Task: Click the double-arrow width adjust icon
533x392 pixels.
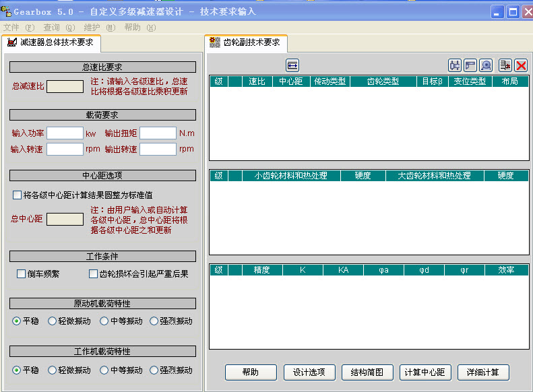Action: (x=292, y=65)
